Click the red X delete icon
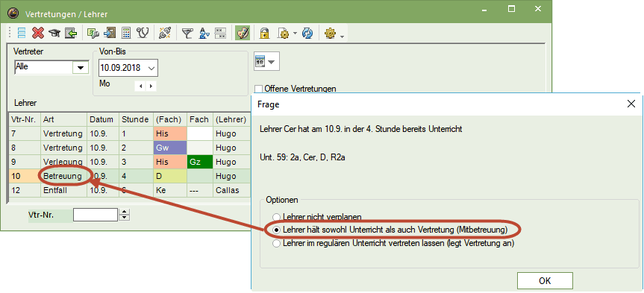Screen dimensions: 644x293 click(38, 33)
